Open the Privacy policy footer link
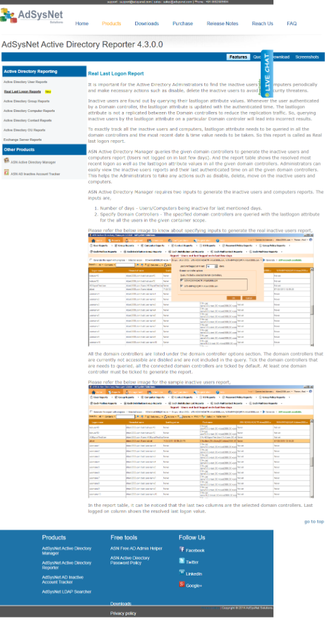This screenshot has height=644, width=325. point(123,613)
